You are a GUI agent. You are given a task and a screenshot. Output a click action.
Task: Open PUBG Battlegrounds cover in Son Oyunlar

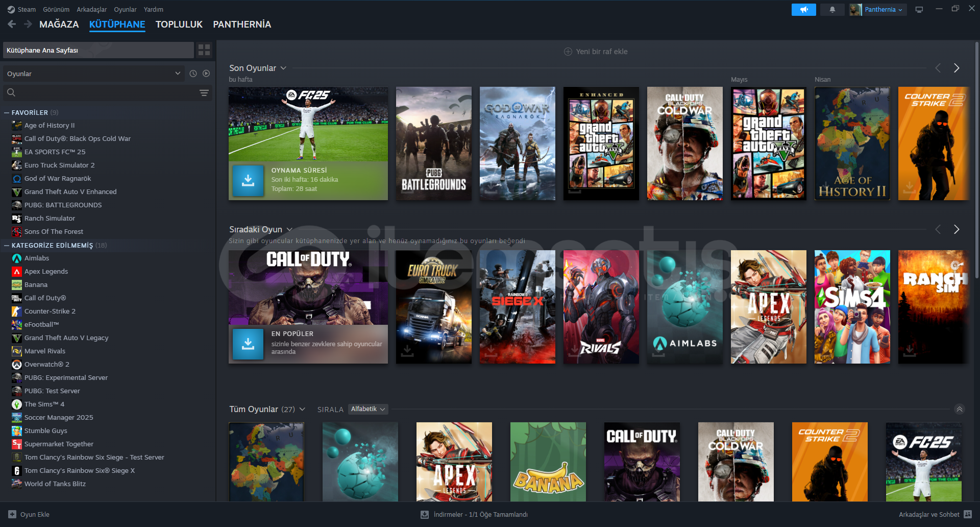click(x=434, y=143)
